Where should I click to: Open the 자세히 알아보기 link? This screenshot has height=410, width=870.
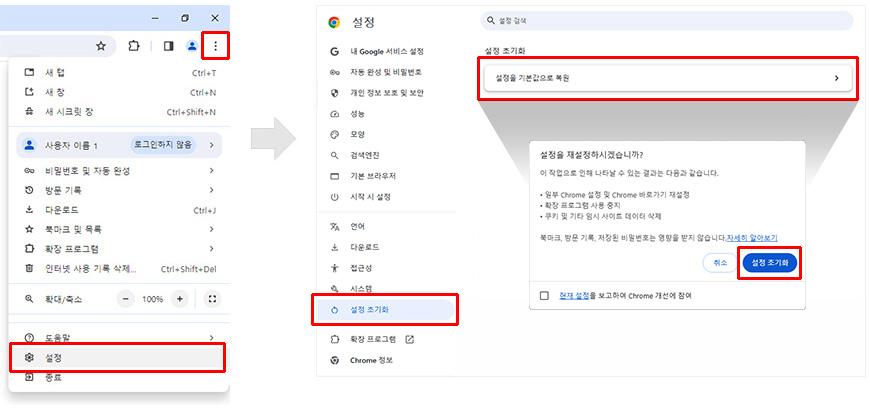(x=752, y=238)
